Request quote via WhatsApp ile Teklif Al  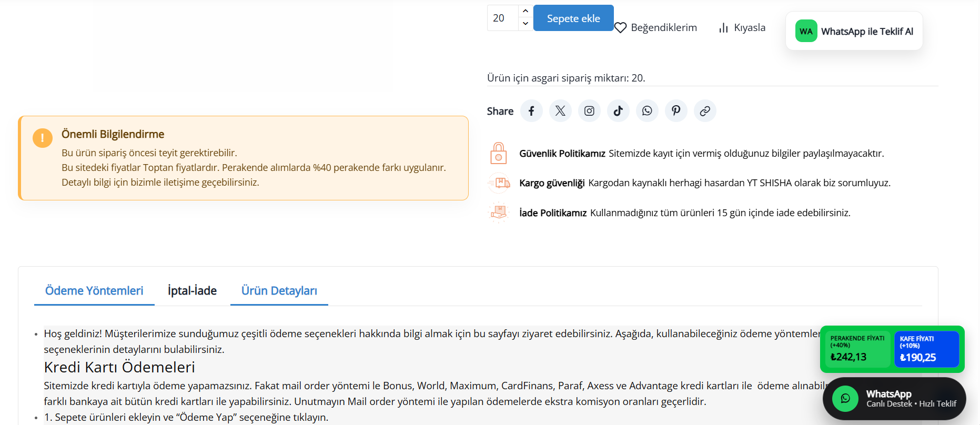[x=854, y=31]
